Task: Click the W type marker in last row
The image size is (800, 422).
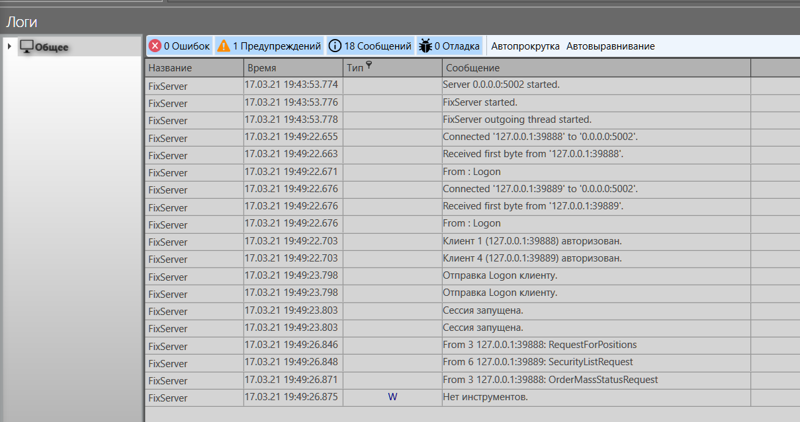Action: click(392, 397)
